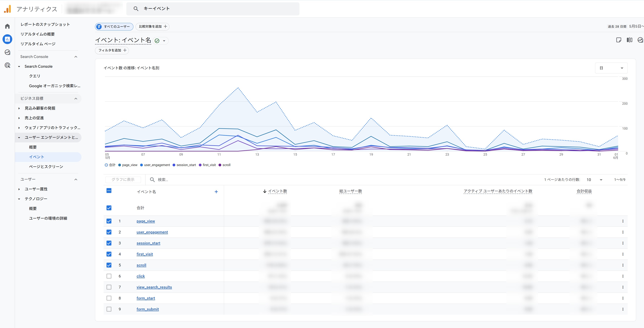The height and width of the screenshot is (328, 644).
Task: Click the customize report note icon
Action: (619, 40)
